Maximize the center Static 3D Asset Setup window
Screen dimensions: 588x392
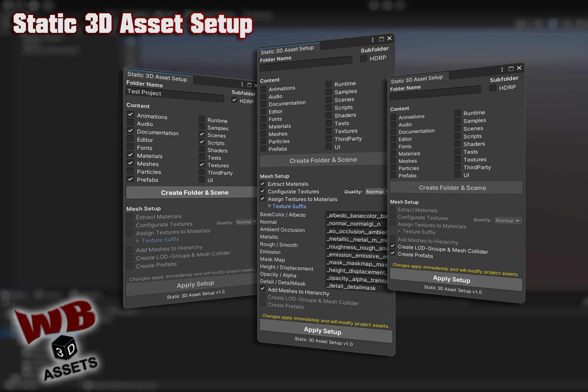[x=381, y=39]
